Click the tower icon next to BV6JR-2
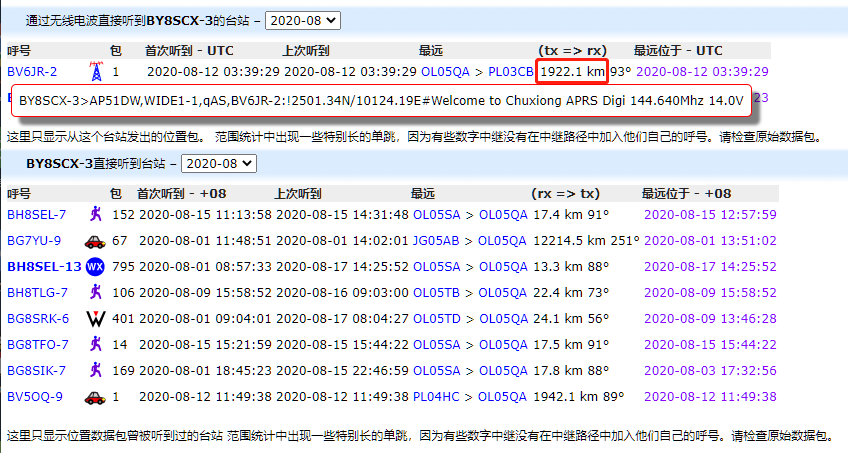 [x=96, y=72]
